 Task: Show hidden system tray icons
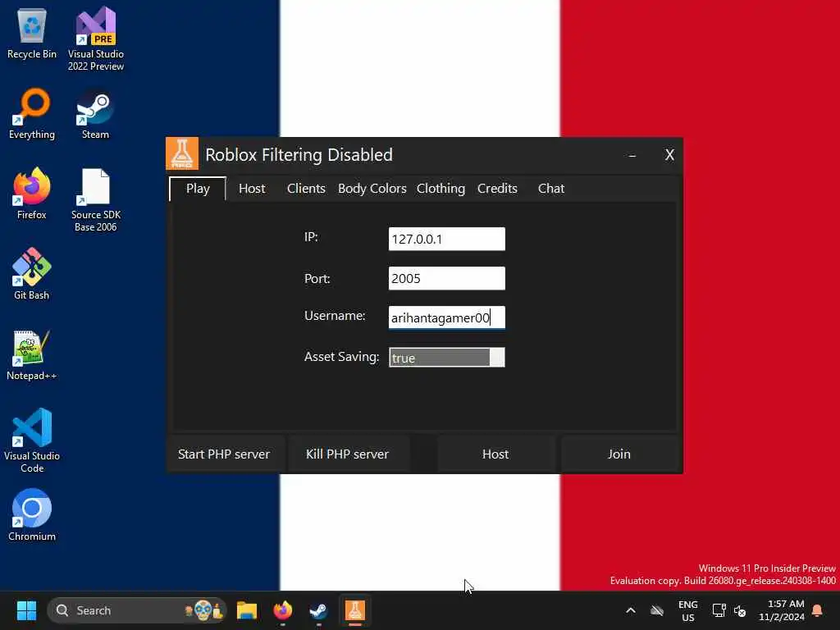631,610
